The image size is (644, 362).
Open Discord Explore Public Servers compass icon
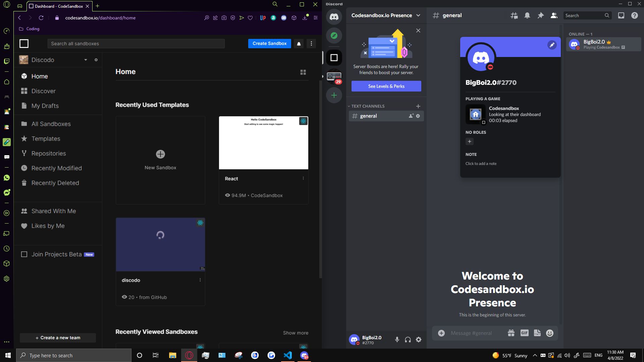[334, 36]
